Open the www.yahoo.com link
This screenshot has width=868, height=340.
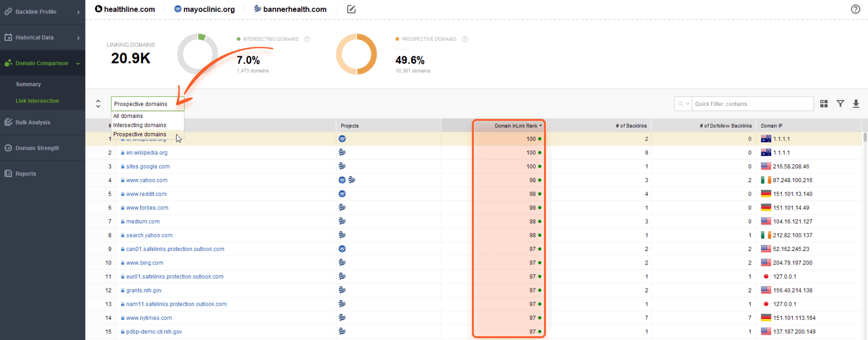[x=147, y=180]
